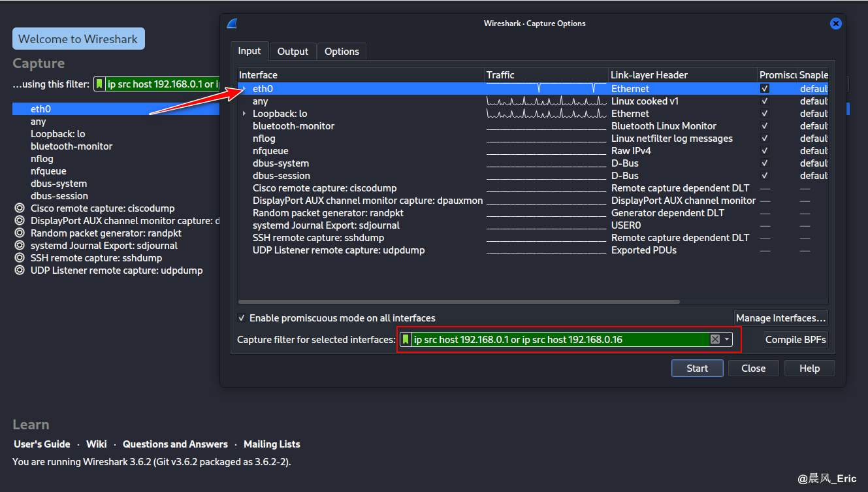Sort by the Interface column header
The width and height of the screenshot is (868, 492).
tap(361, 75)
